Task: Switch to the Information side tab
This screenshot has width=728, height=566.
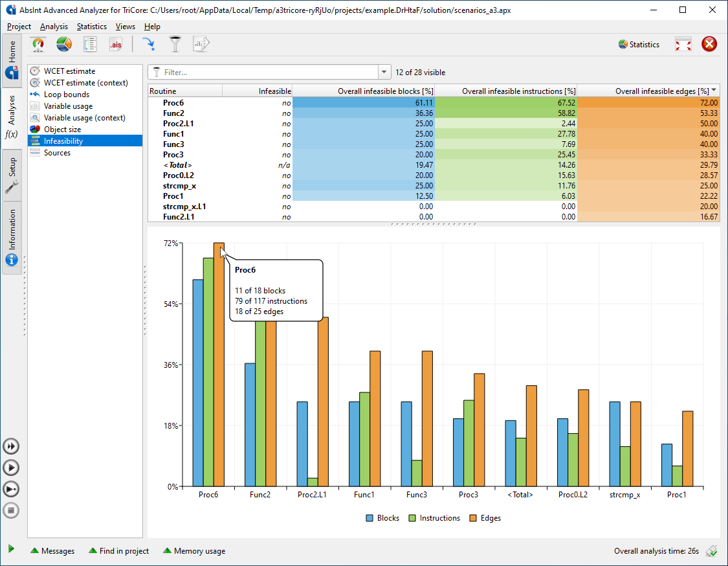Action: click(12, 238)
